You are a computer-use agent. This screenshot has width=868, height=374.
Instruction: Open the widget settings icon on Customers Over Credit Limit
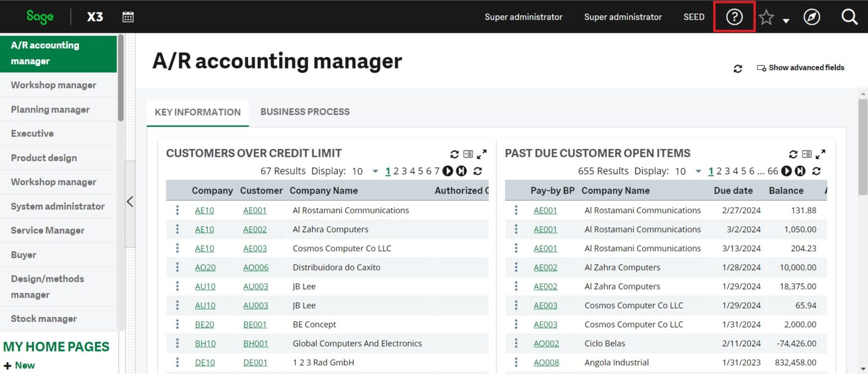coord(467,153)
